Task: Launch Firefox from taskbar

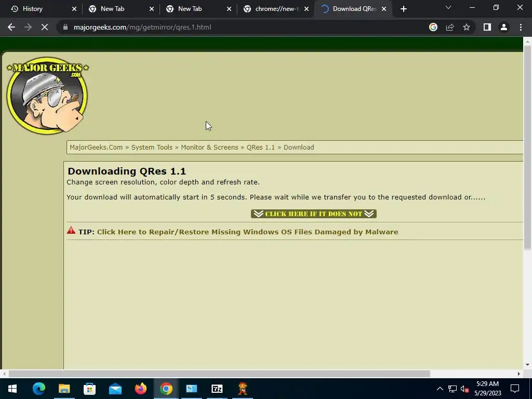Action: (140, 389)
